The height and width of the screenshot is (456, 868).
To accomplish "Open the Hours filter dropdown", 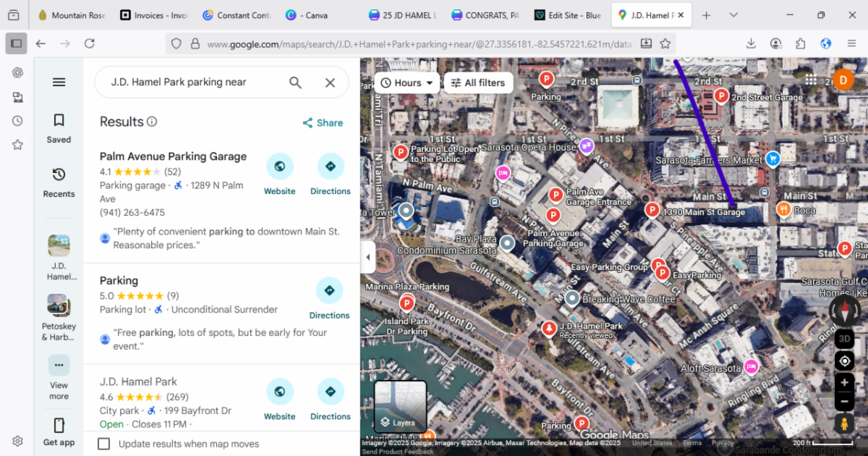I will [407, 83].
